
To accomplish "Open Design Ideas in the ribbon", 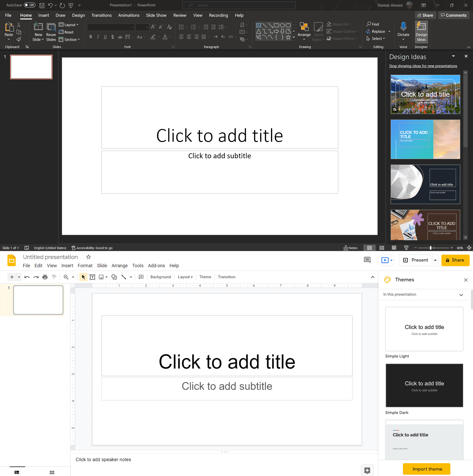I will 421,32.
